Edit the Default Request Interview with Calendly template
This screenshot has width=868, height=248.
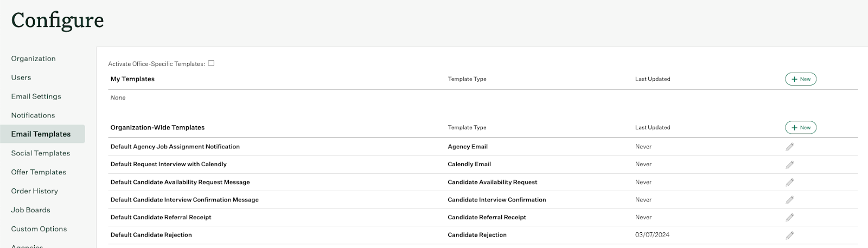(790, 165)
